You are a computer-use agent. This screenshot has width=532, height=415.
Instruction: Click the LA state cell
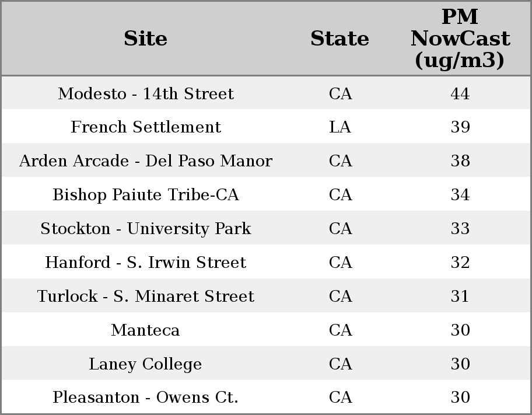[x=340, y=127]
